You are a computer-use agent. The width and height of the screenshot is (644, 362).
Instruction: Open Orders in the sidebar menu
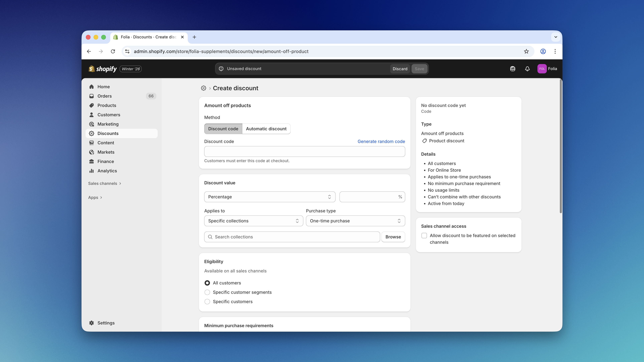(x=105, y=96)
